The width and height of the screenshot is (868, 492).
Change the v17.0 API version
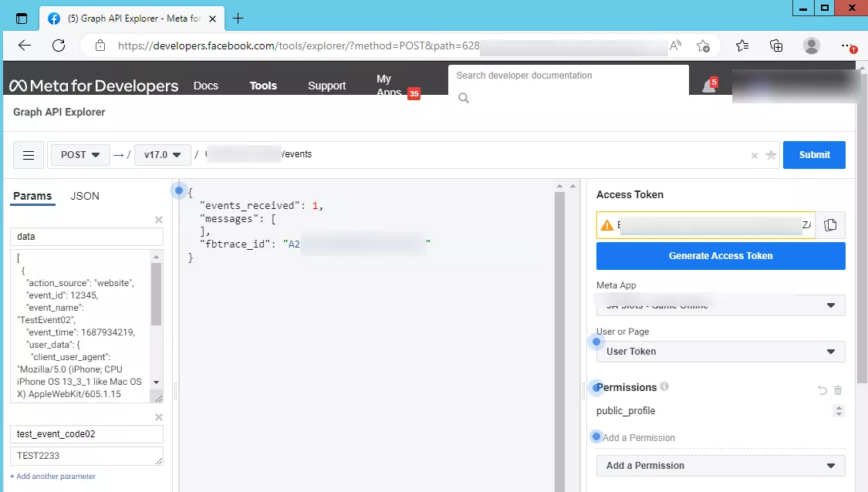(162, 155)
